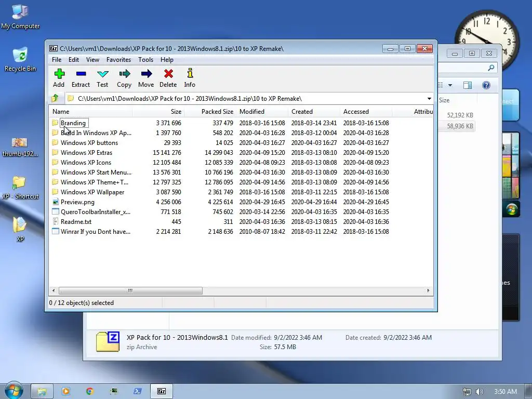Click the volume speaker tray icon

[x=479, y=392]
